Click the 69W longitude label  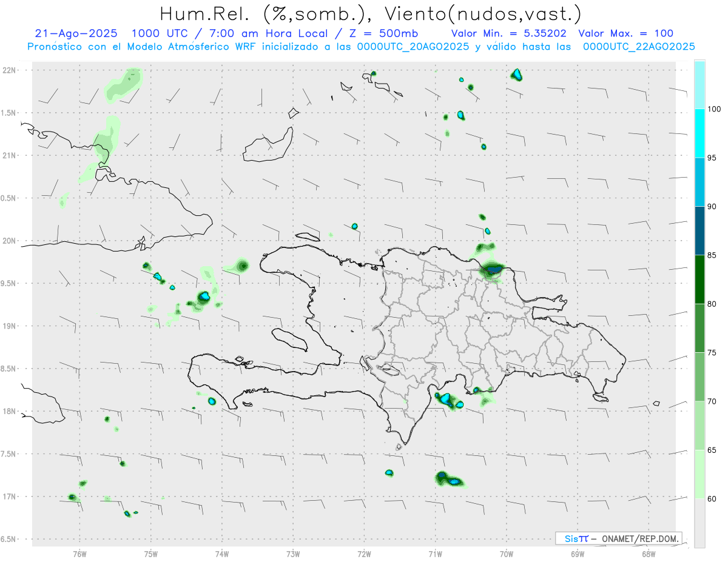pos(578,554)
